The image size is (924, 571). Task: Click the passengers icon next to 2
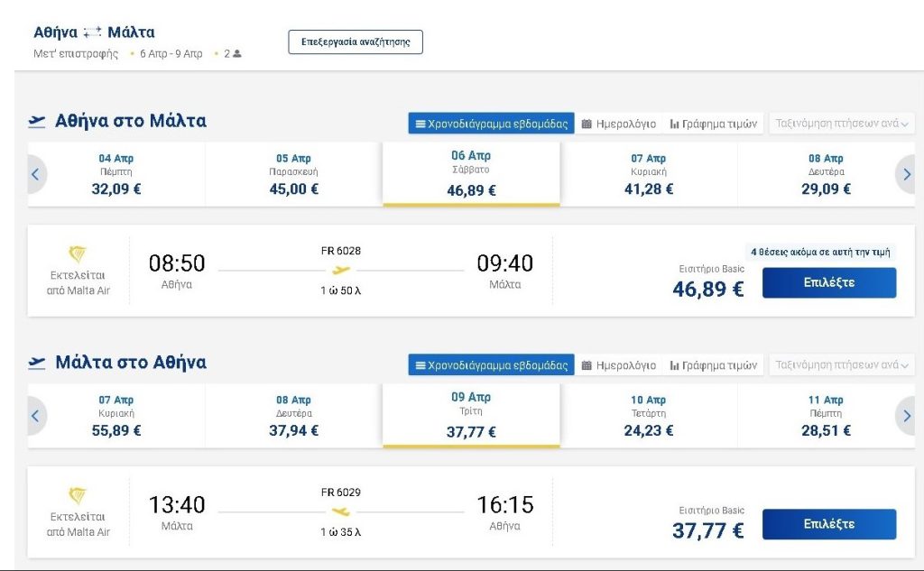click(x=237, y=54)
